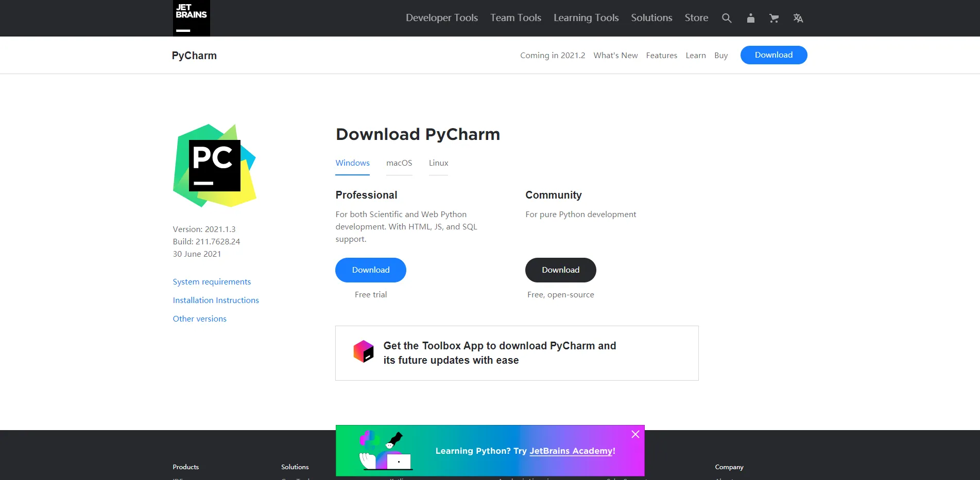
Task: Open the Solutions menu
Action: point(651,18)
